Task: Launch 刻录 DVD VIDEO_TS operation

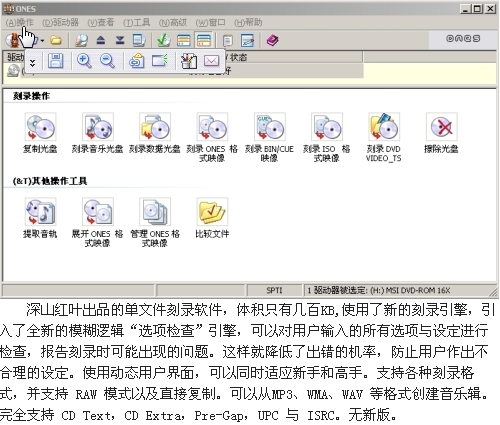Action: click(384, 137)
